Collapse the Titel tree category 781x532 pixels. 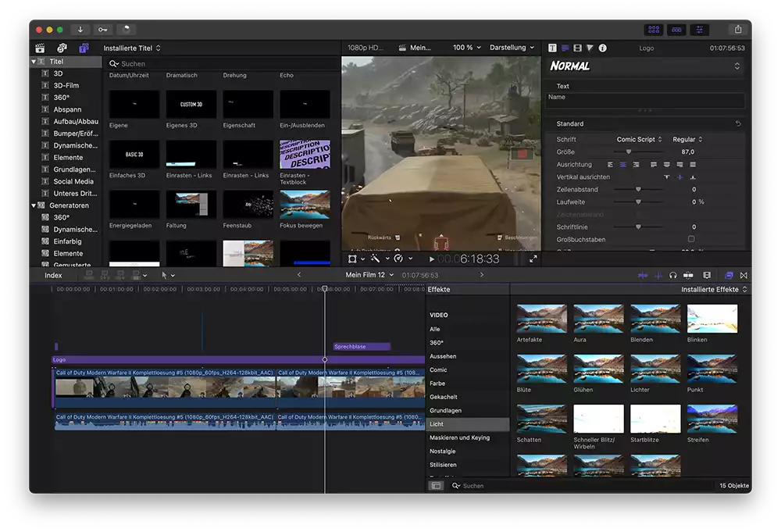pyautogui.click(x=34, y=61)
